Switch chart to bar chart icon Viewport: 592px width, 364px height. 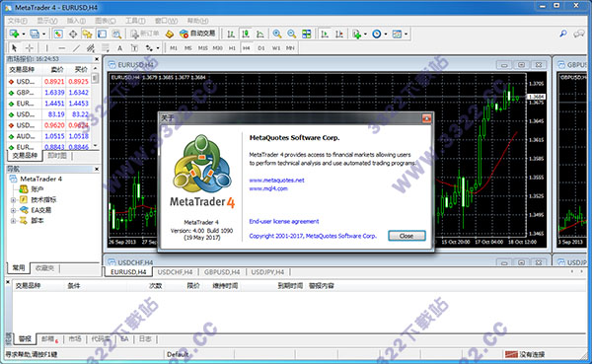point(231,34)
